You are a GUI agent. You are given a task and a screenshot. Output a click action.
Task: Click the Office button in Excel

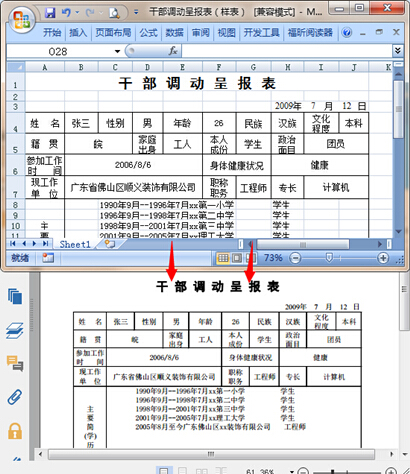(x=21, y=20)
